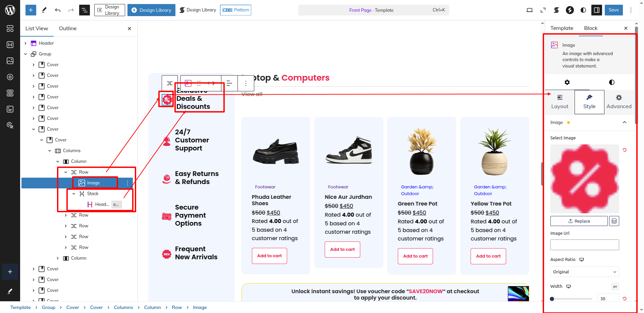Collapse the Stack item in List View

[74, 194]
